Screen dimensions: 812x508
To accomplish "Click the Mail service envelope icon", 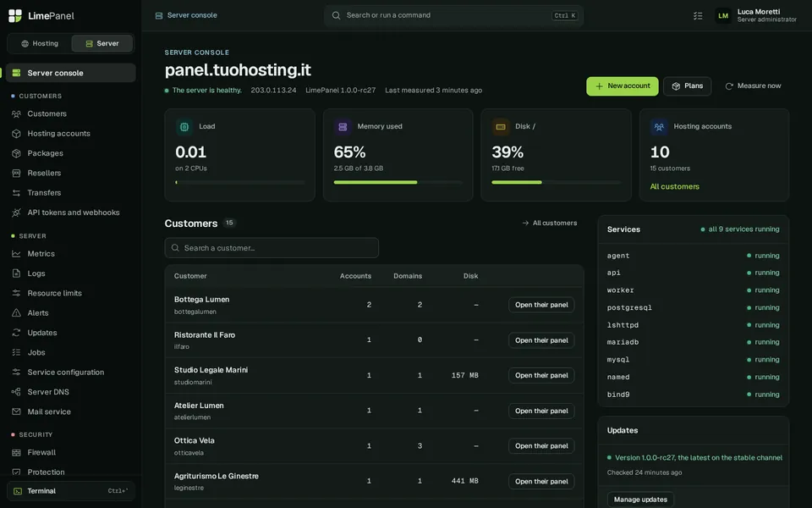I will tap(17, 411).
